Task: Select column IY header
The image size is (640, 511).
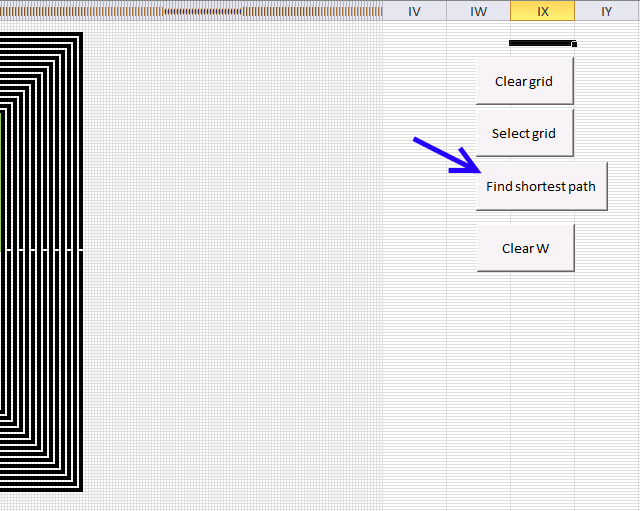Action: click(607, 11)
